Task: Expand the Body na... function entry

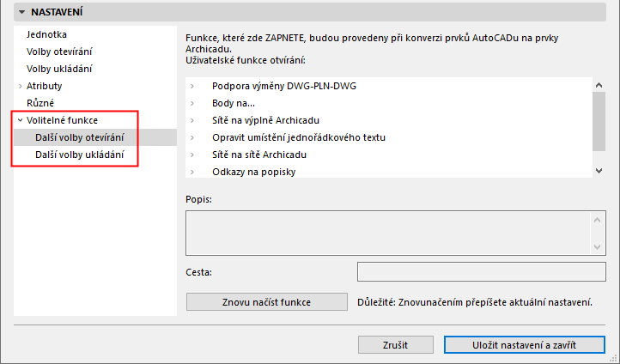Action: [193, 103]
